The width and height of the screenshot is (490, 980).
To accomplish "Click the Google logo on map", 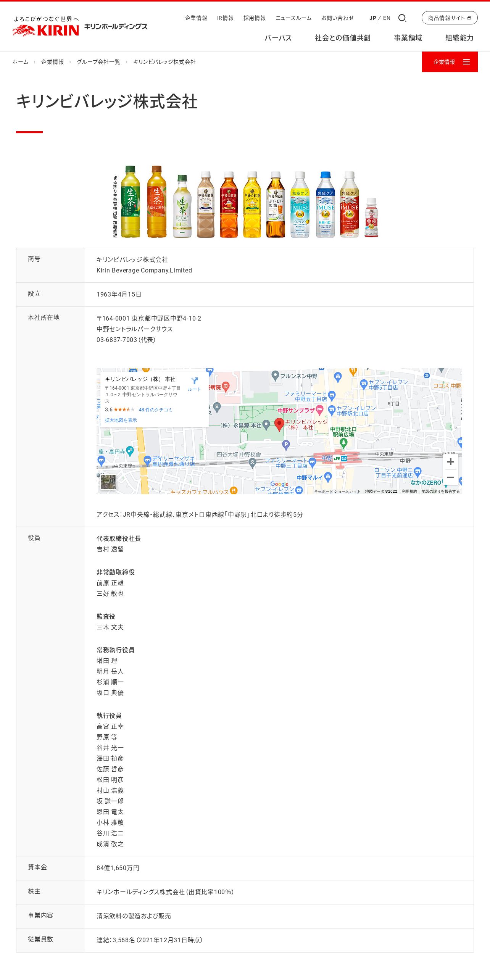I will tap(279, 484).
